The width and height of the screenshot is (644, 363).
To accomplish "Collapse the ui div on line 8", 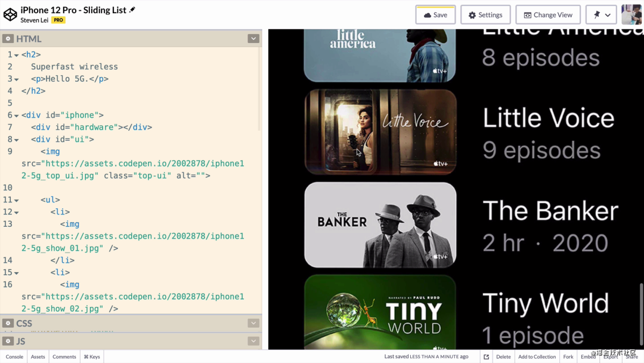I will [x=17, y=140].
